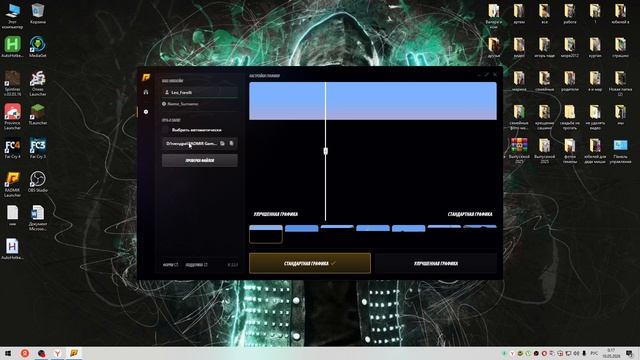
Task: Grab the graphics comparison slider handle
Action: (x=325, y=151)
